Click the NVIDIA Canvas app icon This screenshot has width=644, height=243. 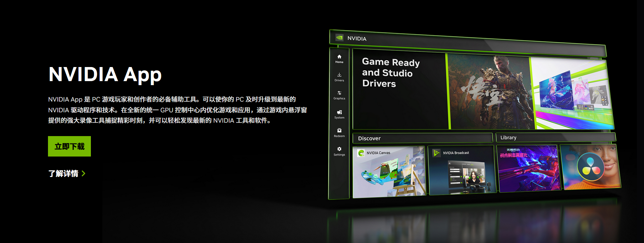(x=361, y=153)
